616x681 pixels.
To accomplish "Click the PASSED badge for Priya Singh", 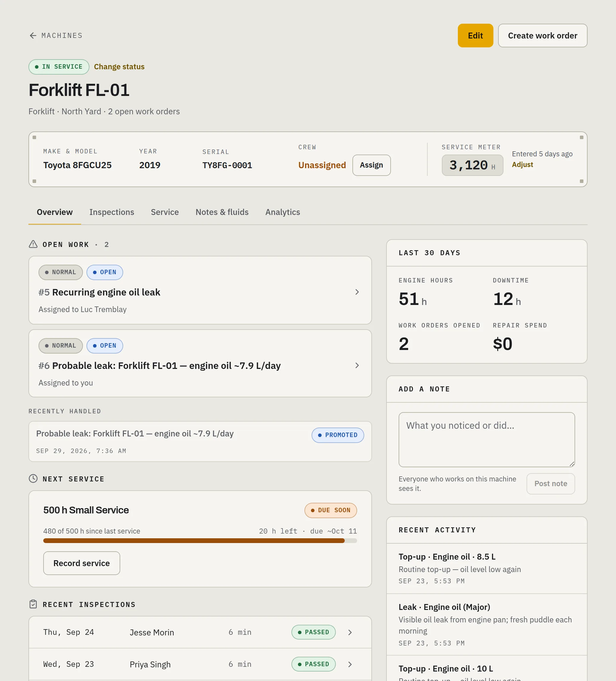I will point(313,664).
